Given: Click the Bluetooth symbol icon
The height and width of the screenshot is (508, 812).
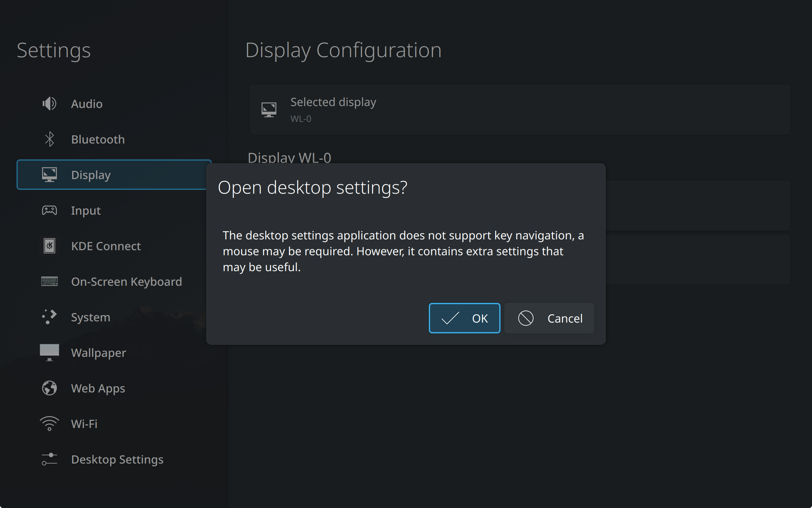Looking at the screenshot, I should tap(49, 139).
